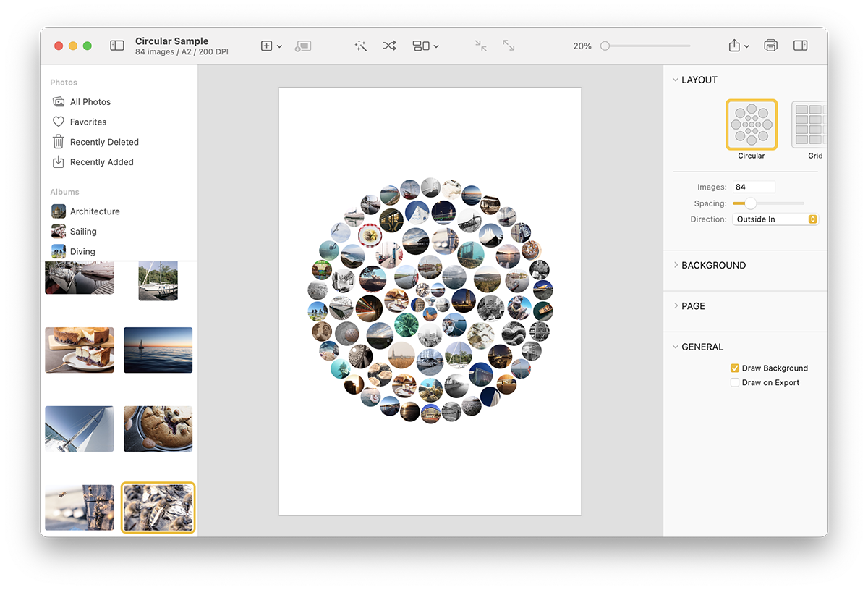Image resolution: width=868 pixels, height=590 pixels.
Task: Select the sailboat at sunset thumbnail
Action: pyautogui.click(x=158, y=350)
